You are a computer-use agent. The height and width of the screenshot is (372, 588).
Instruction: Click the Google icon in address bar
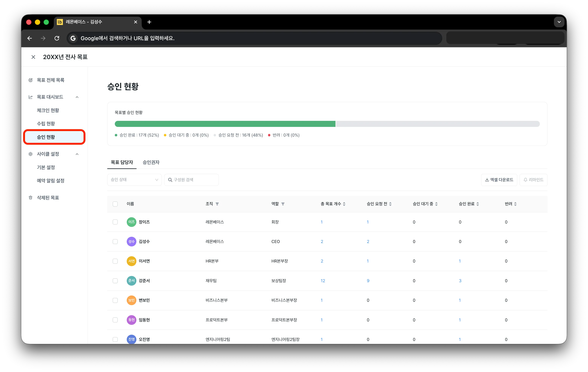coord(73,38)
